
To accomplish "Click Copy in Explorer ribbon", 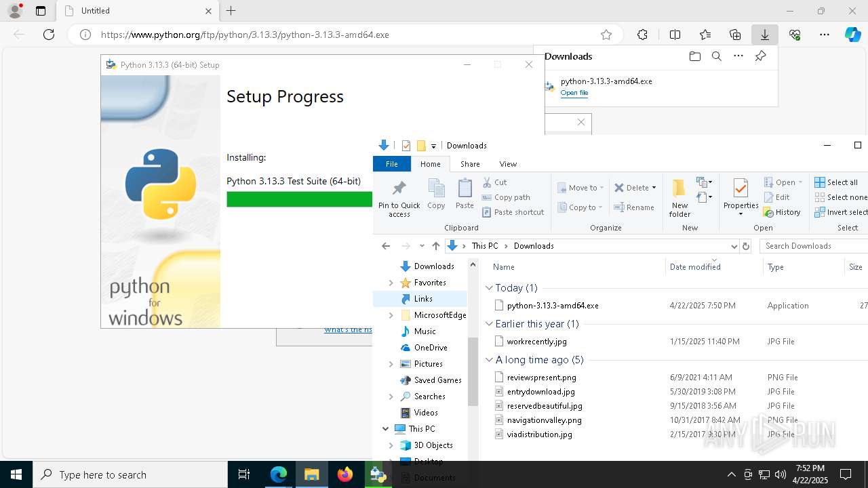I will pos(436,194).
